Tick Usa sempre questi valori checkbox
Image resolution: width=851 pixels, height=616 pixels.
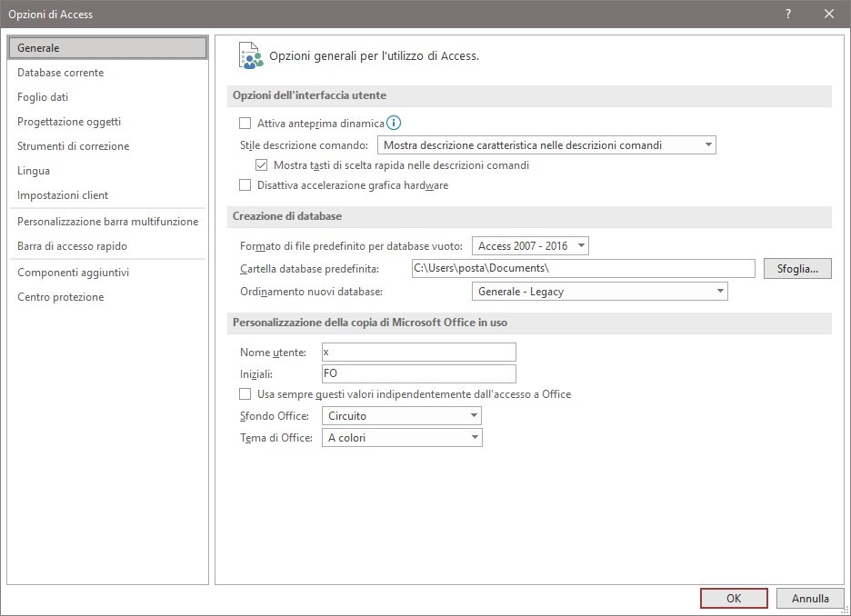pyautogui.click(x=245, y=393)
